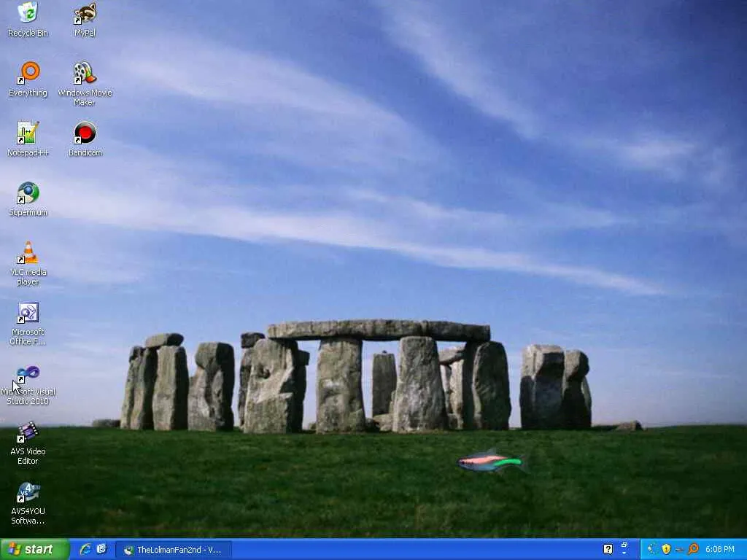Select the Supermium browser shortcut

[x=28, y=199]
